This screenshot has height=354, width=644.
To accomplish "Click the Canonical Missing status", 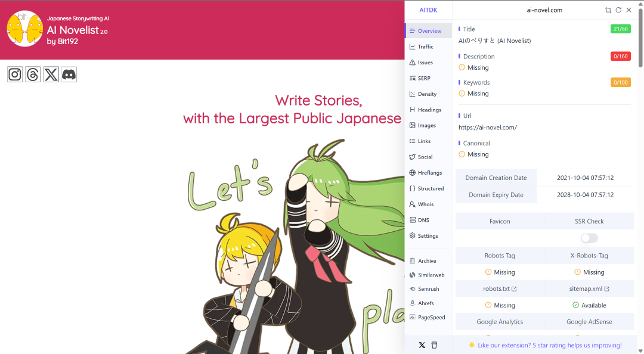I will point(473,154).
